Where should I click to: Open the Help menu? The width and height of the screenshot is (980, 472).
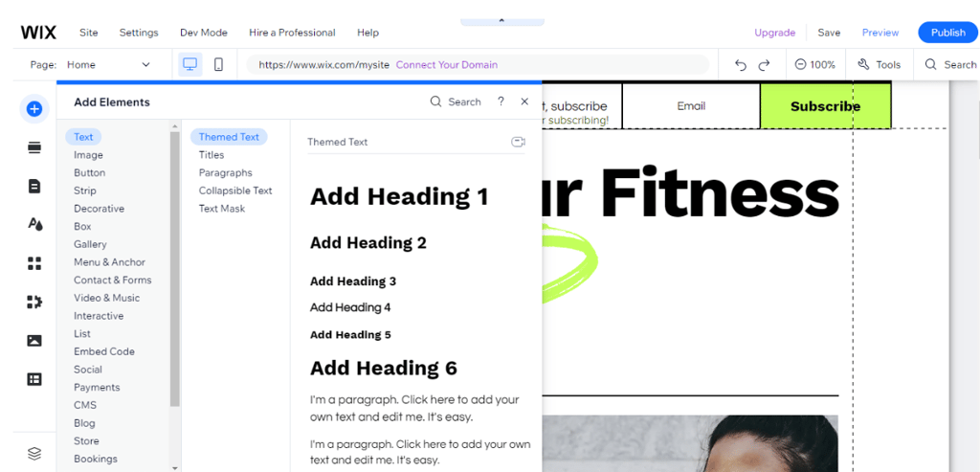[368, 33]
